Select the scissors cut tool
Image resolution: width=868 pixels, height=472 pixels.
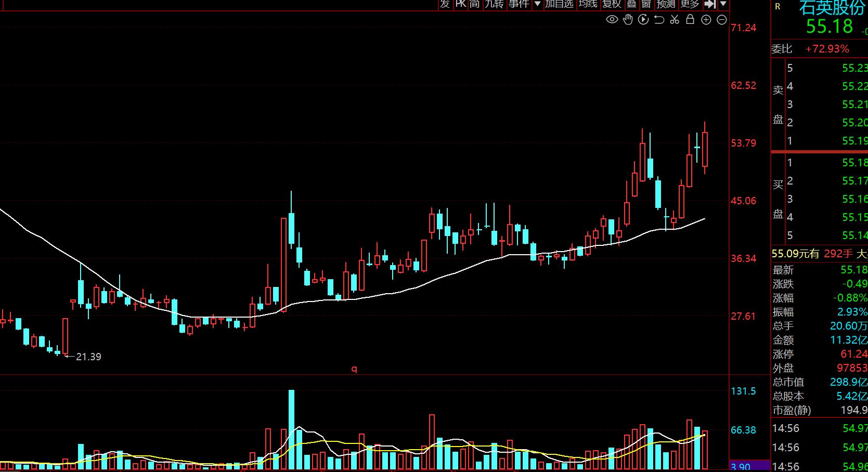675,20
